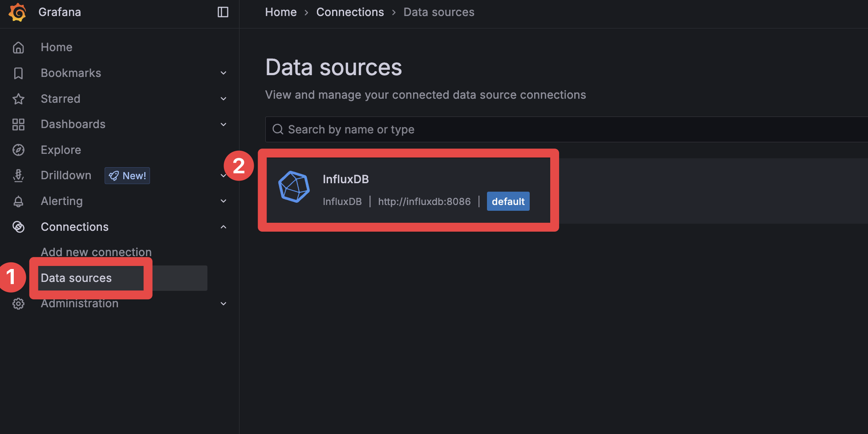Click the Dashboards grid icon
The width and height of the screenshot is (868, 434).
point(18,124)
